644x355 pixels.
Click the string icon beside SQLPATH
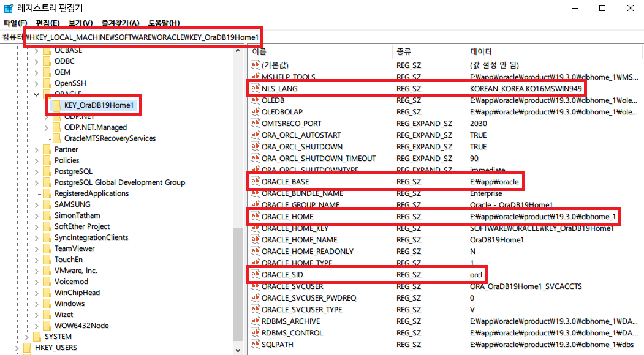pos(256,345)
